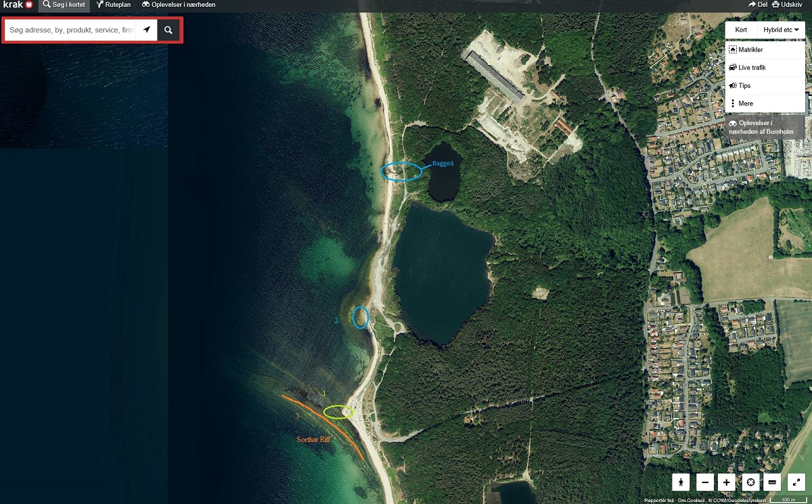Viewport: 812px width, 504px height.
Task: Switch to Kort map view
Action: click(741, 30)
